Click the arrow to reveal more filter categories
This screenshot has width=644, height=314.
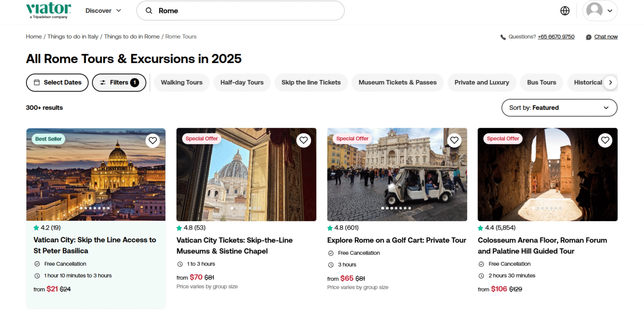click(x=611, y=83)
